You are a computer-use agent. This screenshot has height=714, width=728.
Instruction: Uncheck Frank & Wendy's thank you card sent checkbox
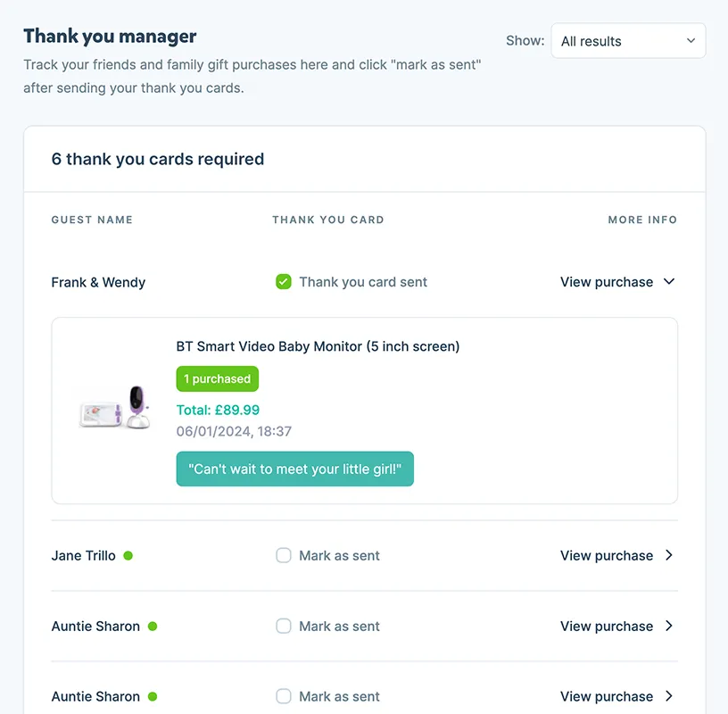pyautogui.click(x=284, y=282)
